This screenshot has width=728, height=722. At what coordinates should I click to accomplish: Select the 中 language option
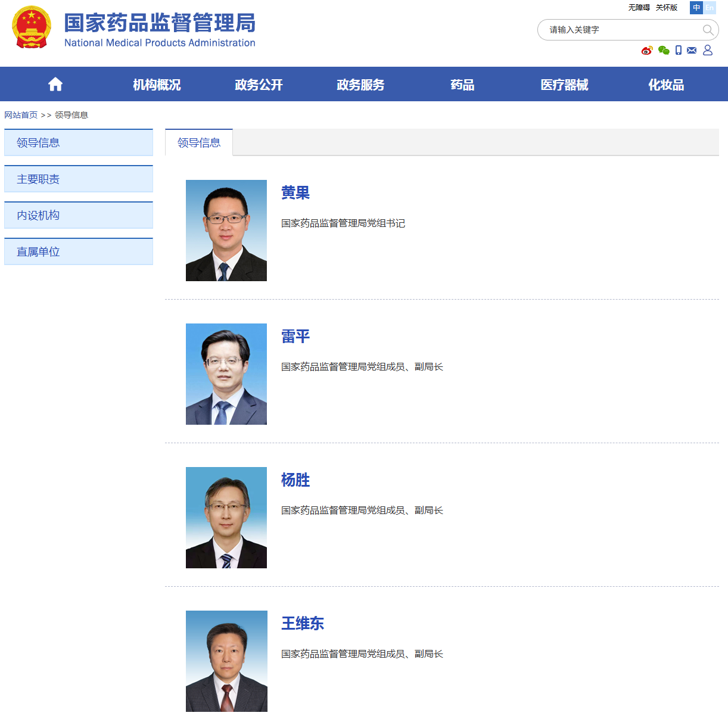(696, 8)
